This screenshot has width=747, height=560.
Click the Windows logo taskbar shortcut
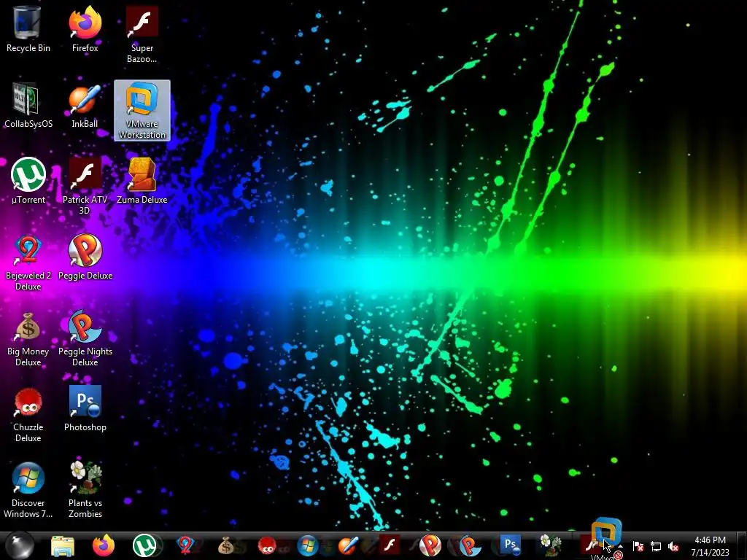tap(308, 545)
